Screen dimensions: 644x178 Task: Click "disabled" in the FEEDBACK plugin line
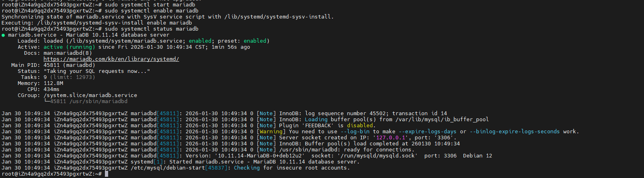pyautogui.click(x=360, y=126)
